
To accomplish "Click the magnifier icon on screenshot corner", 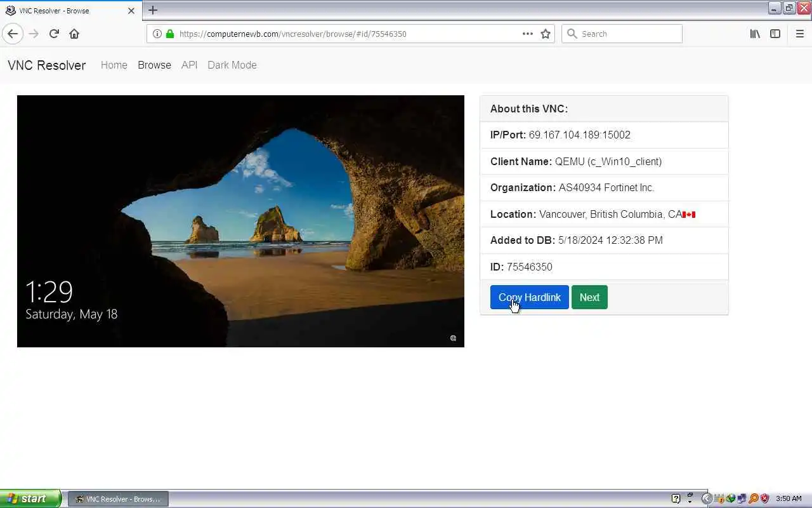I will click(x=453, y=338).
